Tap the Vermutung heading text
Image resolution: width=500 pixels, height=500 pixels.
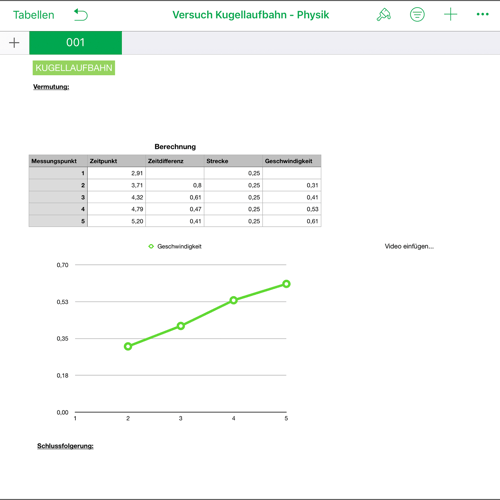(x=51, y=87)
